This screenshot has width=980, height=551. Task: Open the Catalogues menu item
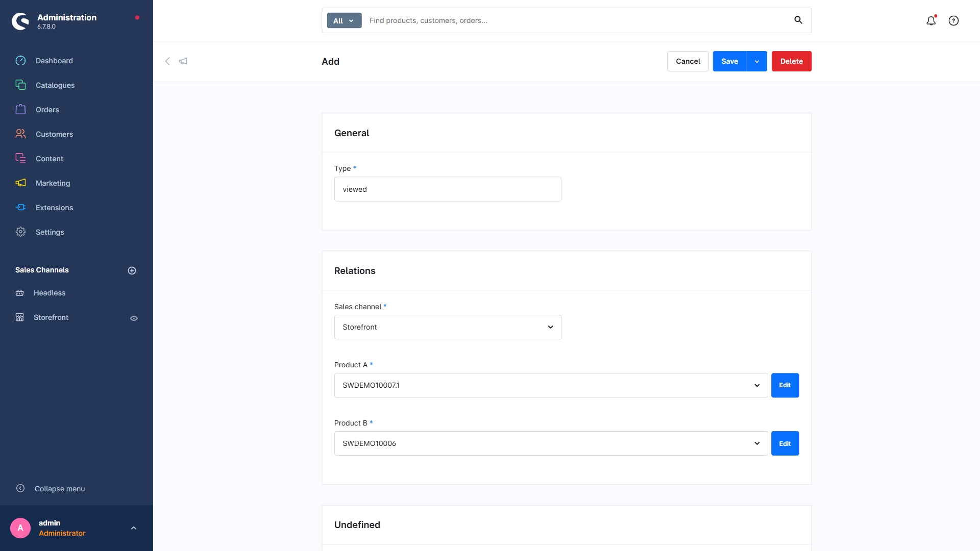pyautogui.click(x=55, y=85)
